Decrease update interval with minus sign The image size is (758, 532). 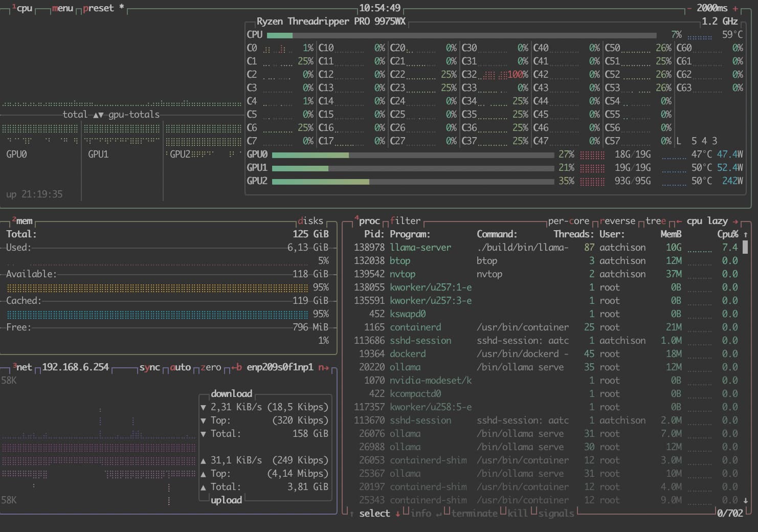[x=689, y=8]
